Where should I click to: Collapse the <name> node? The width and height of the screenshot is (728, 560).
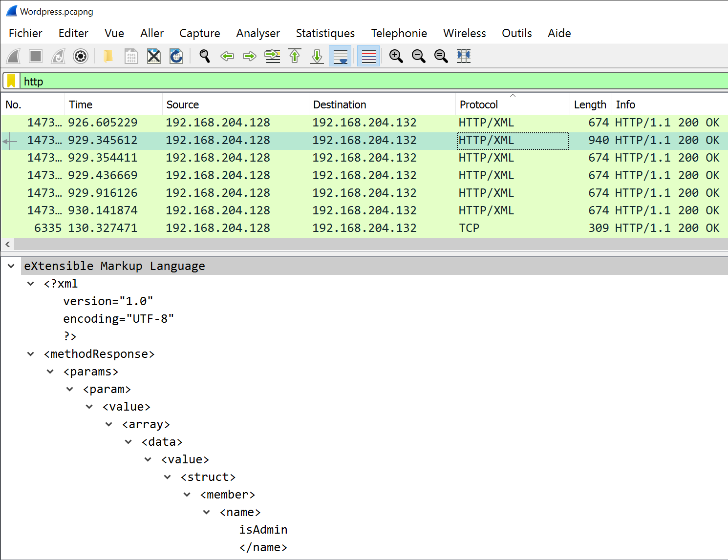[x=207, y=512]
